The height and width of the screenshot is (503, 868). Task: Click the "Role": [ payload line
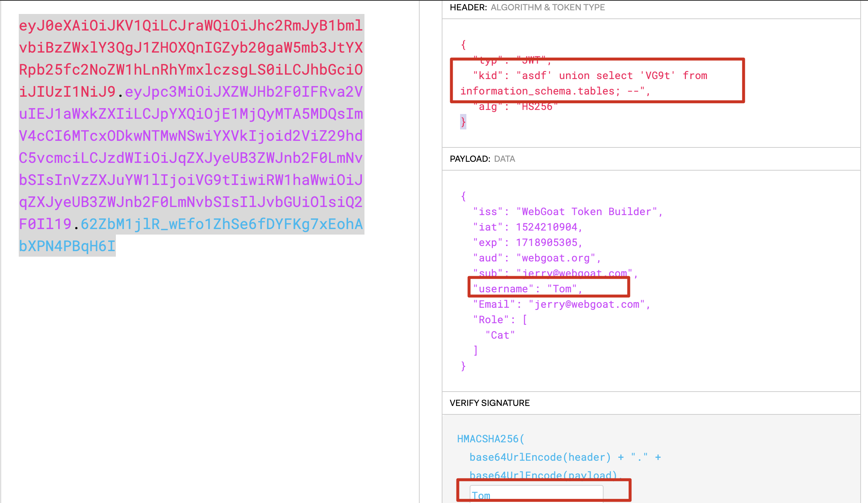pyautogui.click(x=500, y=320)
